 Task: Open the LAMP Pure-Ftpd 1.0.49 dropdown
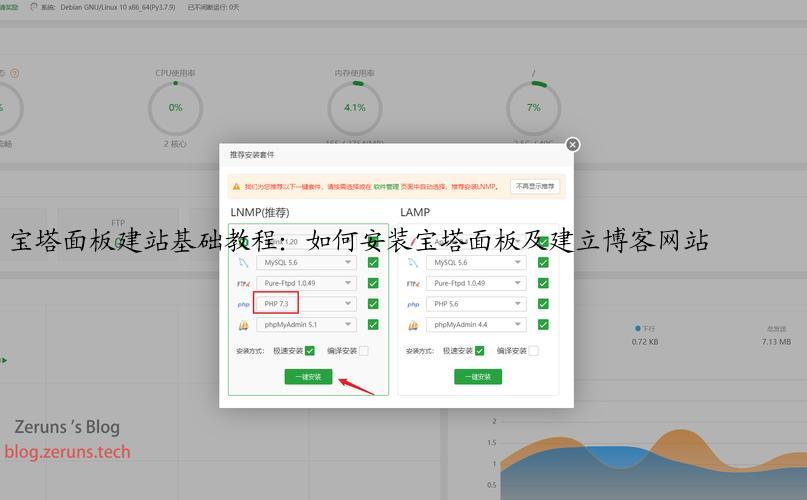[476, 283]
